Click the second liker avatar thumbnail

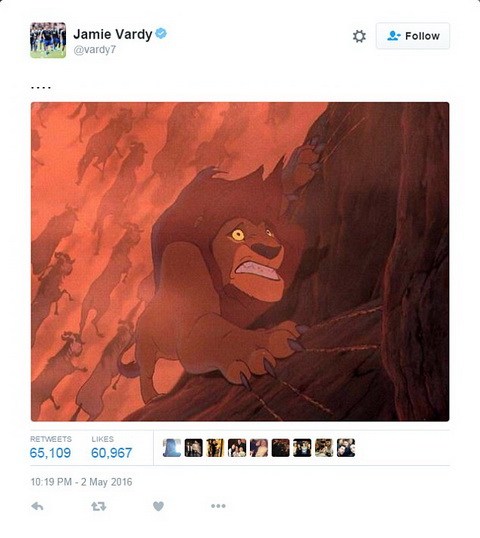(x=194, y=448)
